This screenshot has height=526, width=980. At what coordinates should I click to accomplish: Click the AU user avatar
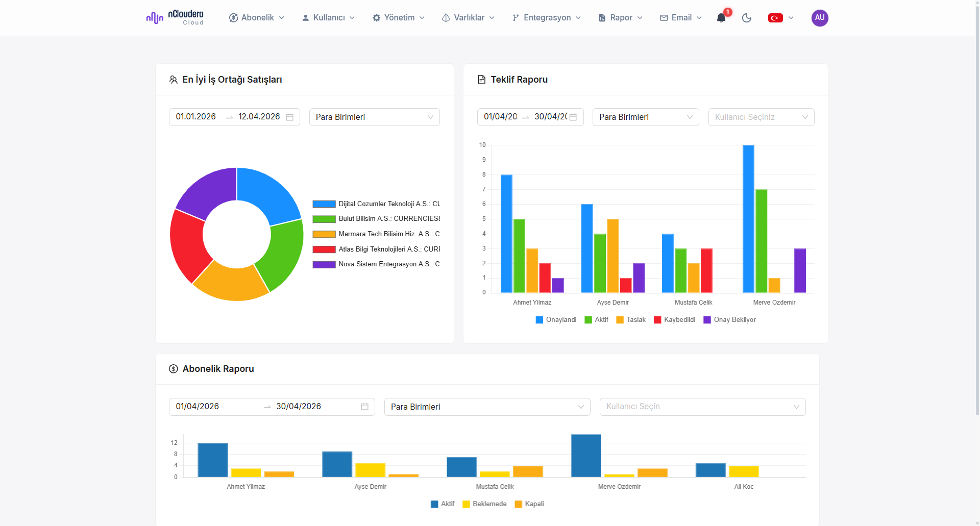pyautogui.click(x=819, y=18)
